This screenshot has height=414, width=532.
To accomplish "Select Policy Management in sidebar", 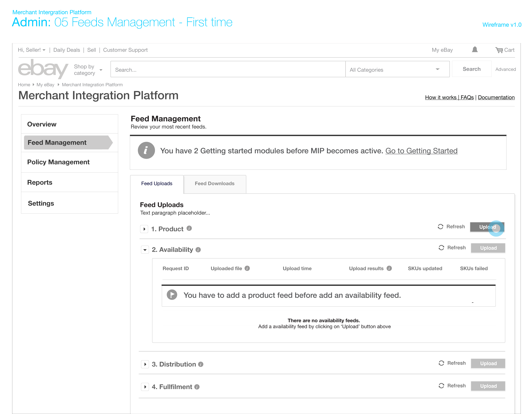I will click(x=58, y=162).
